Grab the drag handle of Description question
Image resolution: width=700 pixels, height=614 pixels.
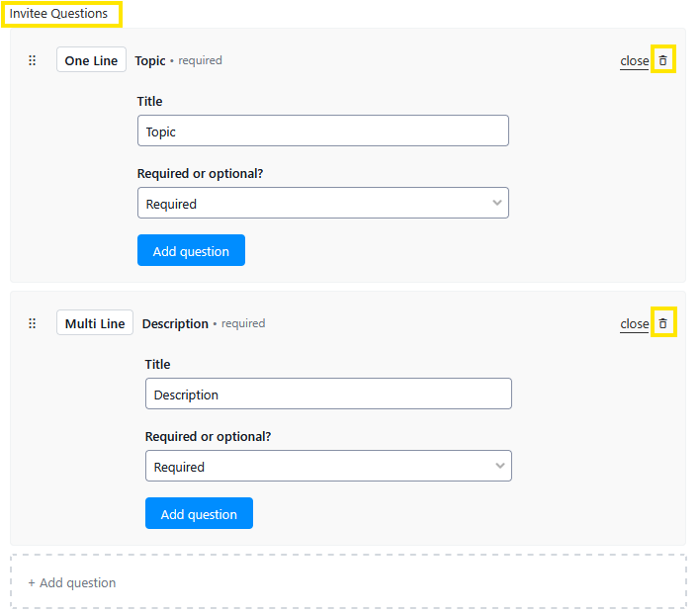point(33,323)
